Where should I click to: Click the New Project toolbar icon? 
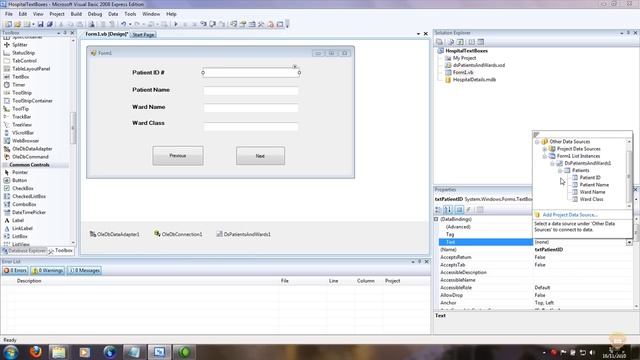point(8,24)
